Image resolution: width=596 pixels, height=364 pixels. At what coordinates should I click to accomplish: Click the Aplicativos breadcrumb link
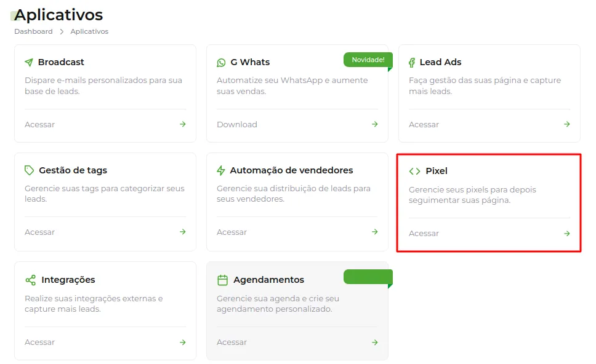coord(89,31)
